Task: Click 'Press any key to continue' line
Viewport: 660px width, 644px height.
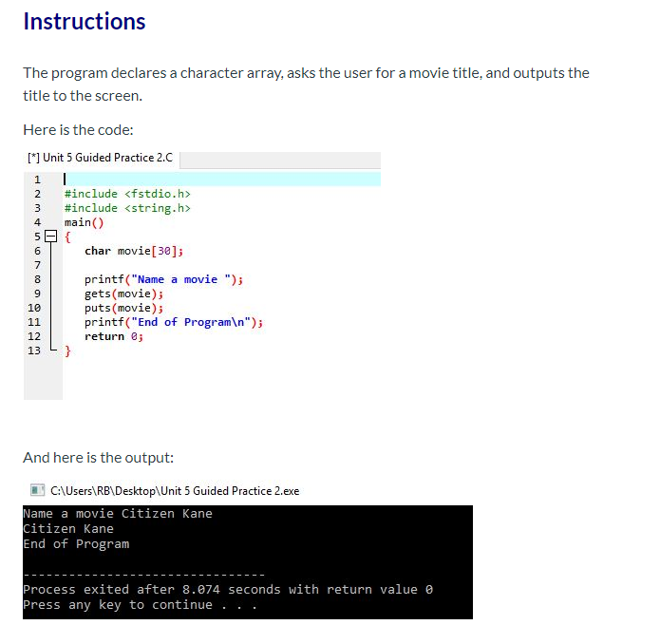Action: (141, 605)
